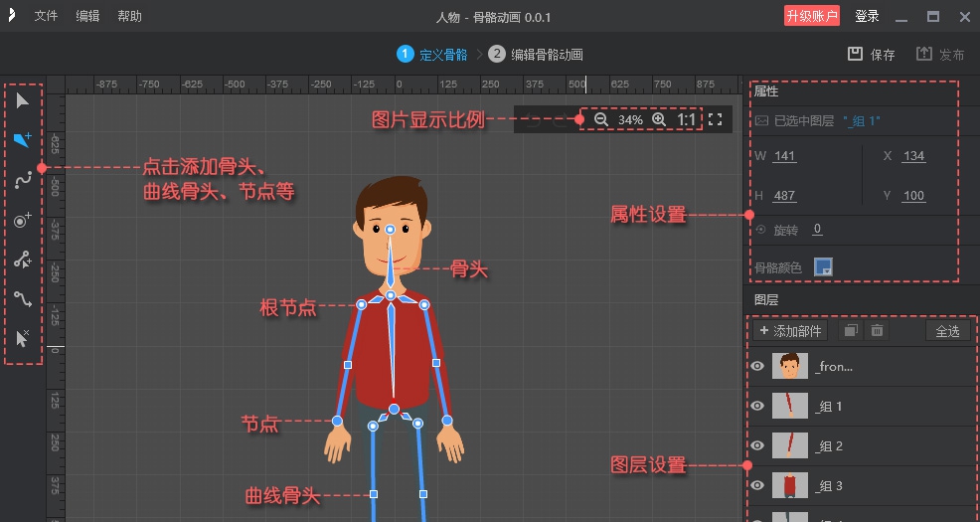The width and height of the screenshot is (980, 522).
Task: Choose the add curve bone tool
Action: click(23, 180)
